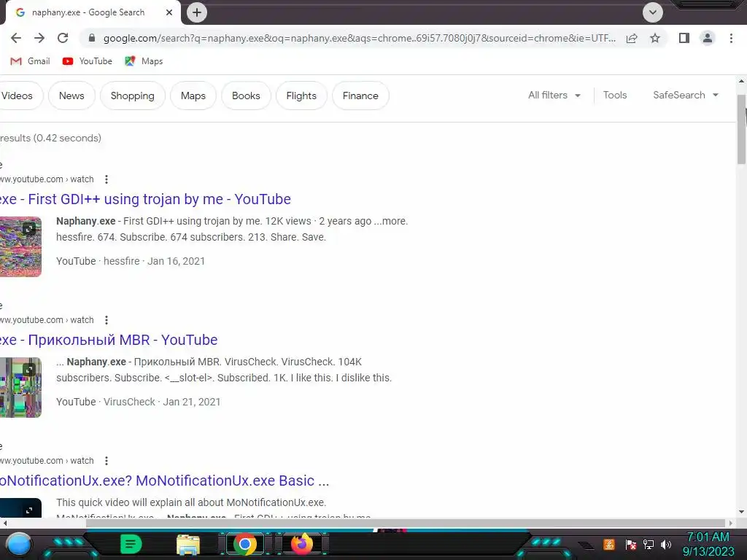
Task: Open the MoNotificationUx video thumbnail
Action: (x=20, y=508)
